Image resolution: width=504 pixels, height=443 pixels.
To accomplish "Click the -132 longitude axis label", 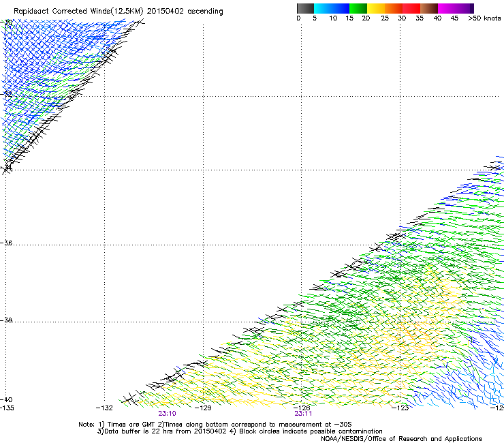I will pyautogui.click(x=104, y=408).
